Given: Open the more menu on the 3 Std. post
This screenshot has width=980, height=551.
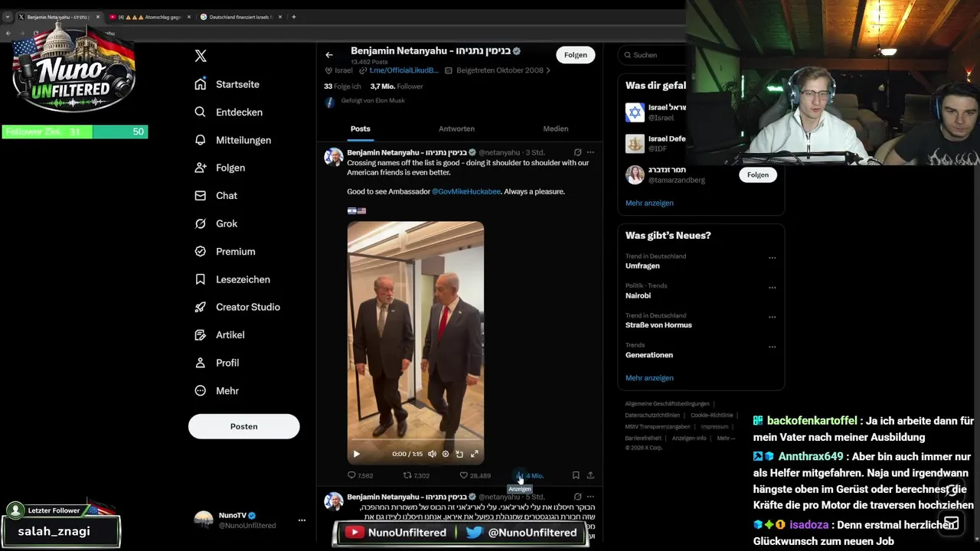Looking at the screenshot, I should point(590,152).
